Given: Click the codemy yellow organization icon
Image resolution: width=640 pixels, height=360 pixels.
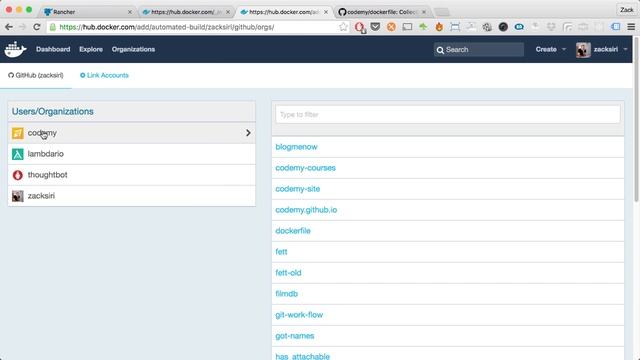Looking at the screenshot, I should coord(18,133).
